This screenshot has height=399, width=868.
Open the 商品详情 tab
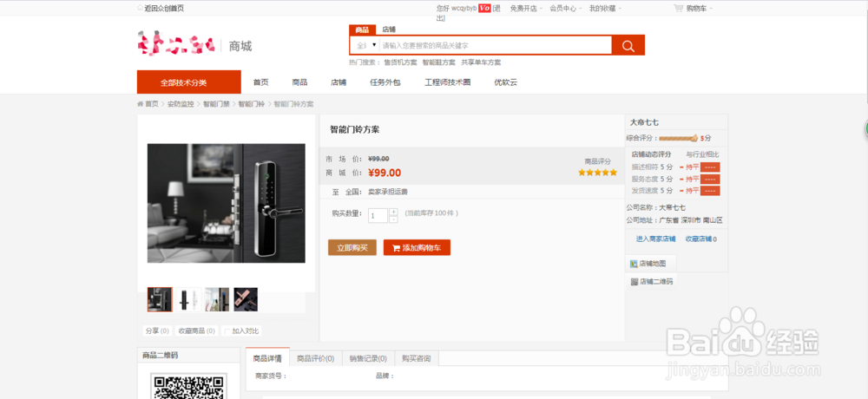click(x=267, y=358)
